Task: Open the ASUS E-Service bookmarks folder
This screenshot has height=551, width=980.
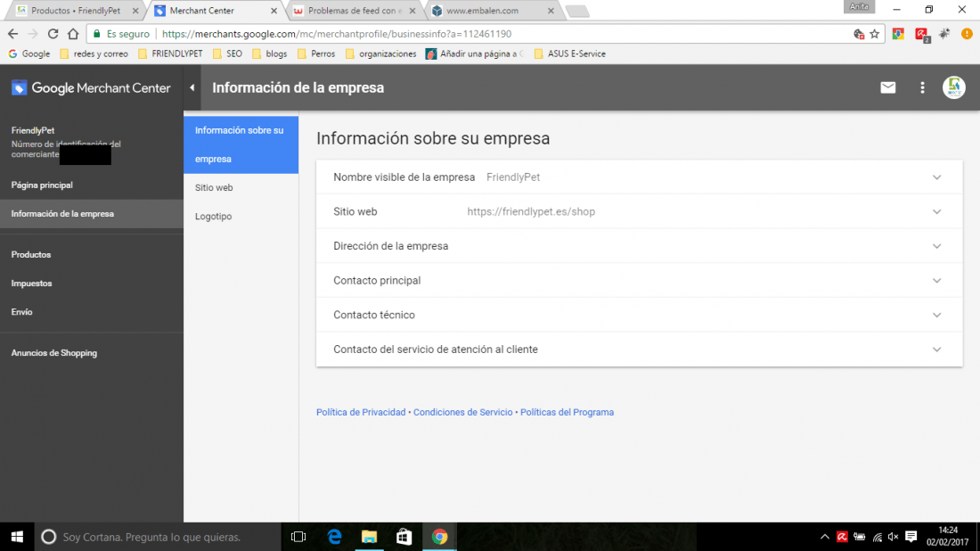Action: (x=570, y=53)
